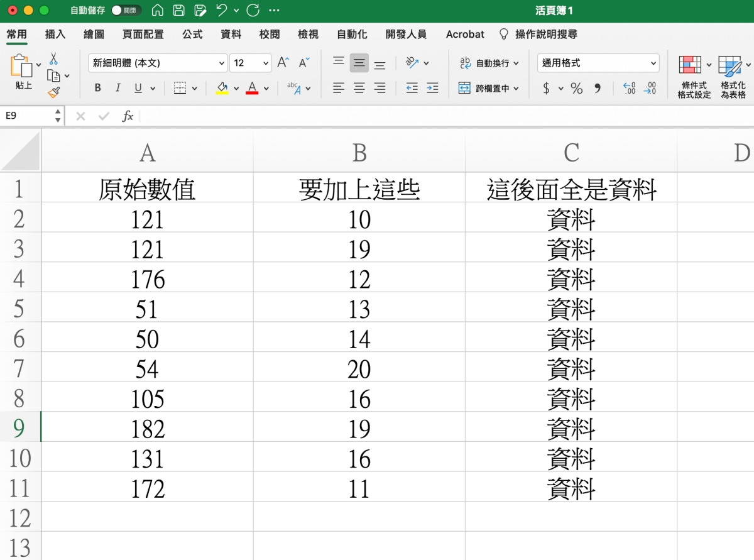Click the orientation angled text icon

coord(412,62)
